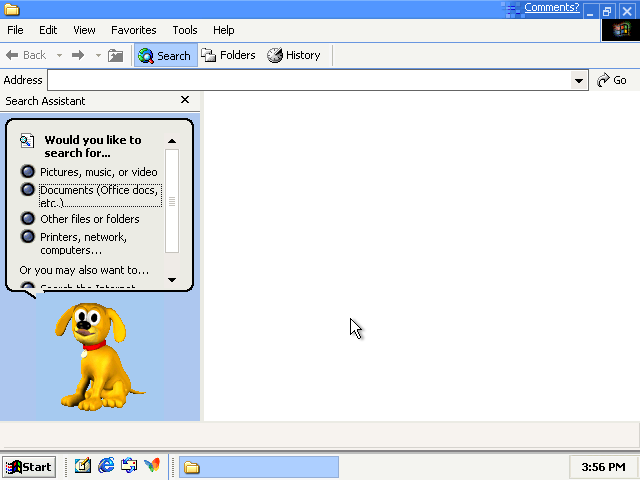Open the File menu
The height and width of the screenshot is (480, 640).
click(x=15, y=30)
